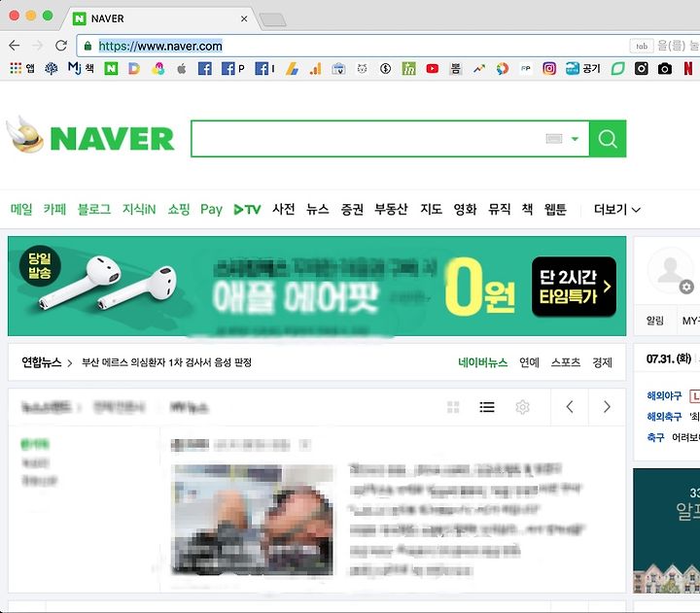Screen dimensions: 700x613
Task: Open the on-screen keyboard icon in search box
Action: coord(553,139)
